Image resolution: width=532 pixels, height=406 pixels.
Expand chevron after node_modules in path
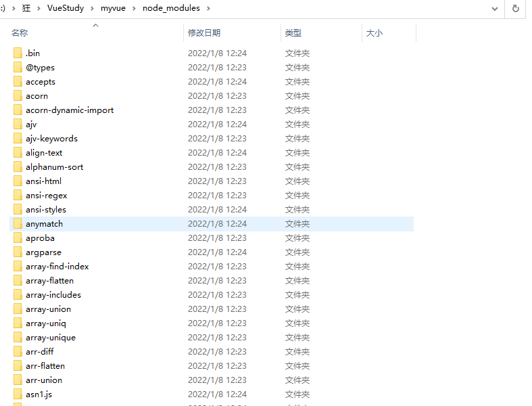pos(208,8)
